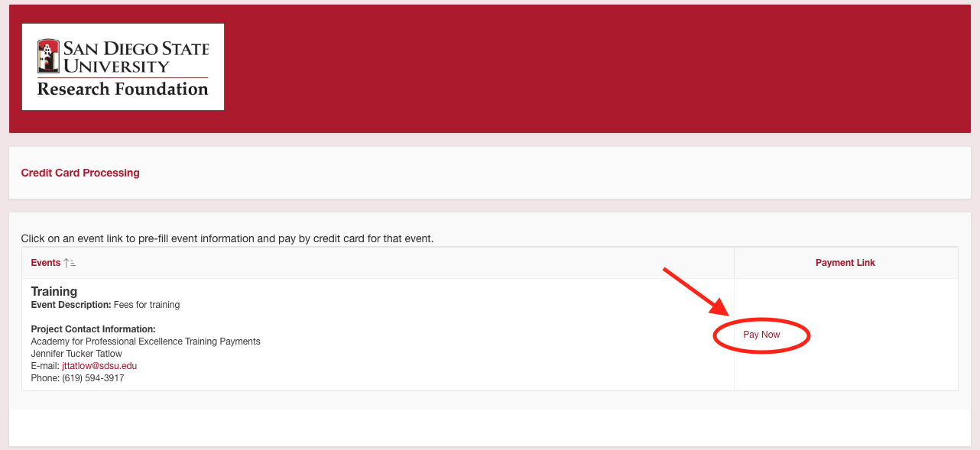Screen dimensions: 980x450
Task: Click the phone number (619) 594-3917
Action: pos(93,378)
